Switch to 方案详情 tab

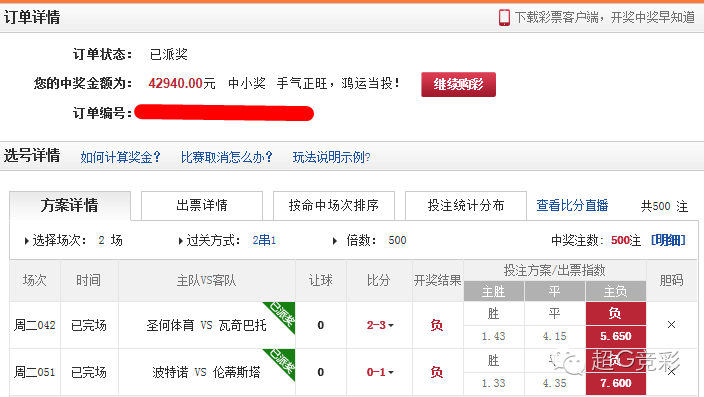70,206
